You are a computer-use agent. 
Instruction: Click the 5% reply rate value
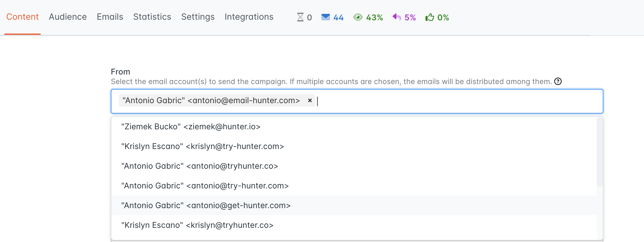point(410,18)
